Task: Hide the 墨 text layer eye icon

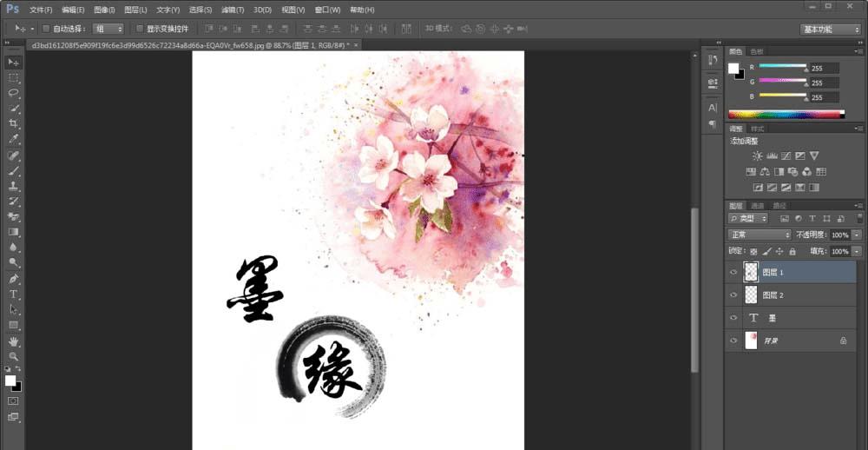Action: (733, 318)
